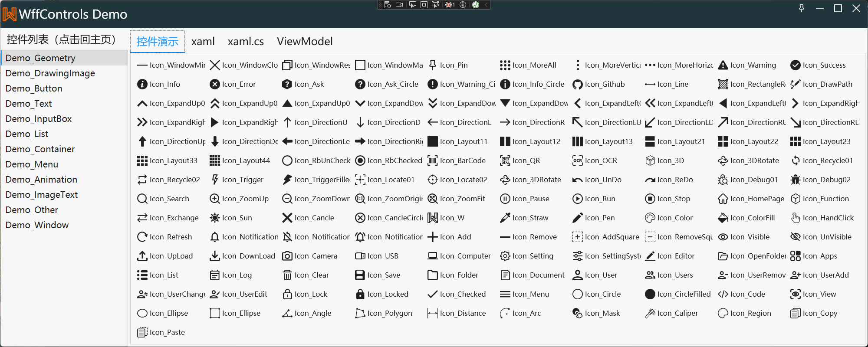Collapse the debug toolbar with its chevron
The height and width of the screenshot is (347, 868).
click(486, 5)
